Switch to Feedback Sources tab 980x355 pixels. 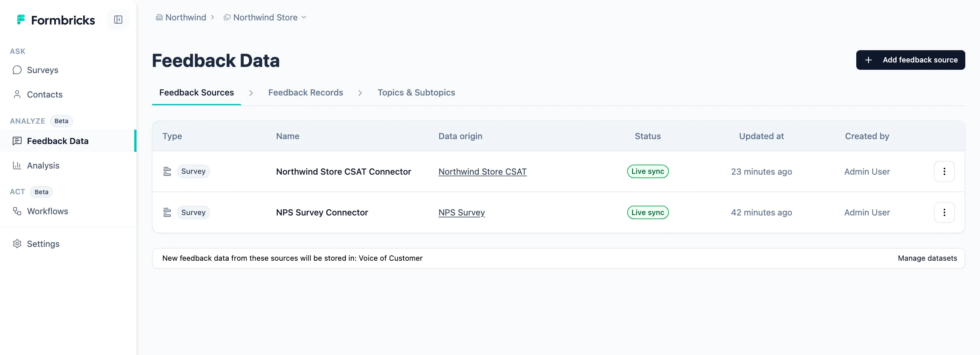click(196, 93)
